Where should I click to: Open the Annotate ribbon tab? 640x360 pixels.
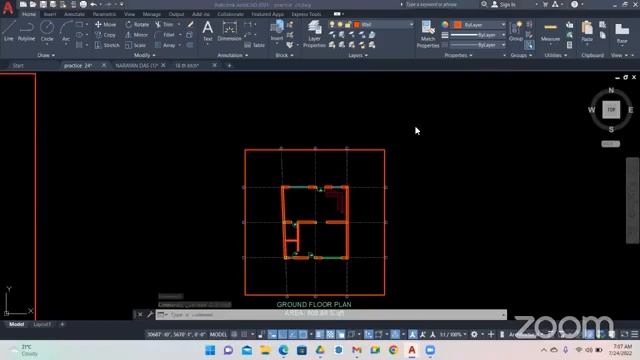(74, 14)
